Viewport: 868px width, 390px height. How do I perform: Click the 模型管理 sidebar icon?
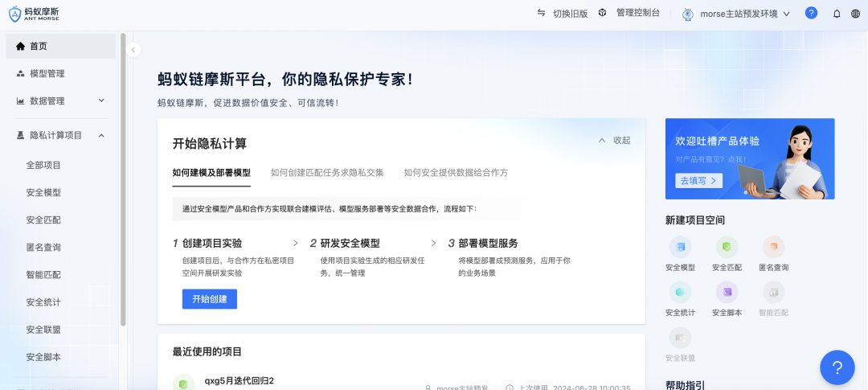(x=20, y=74)
